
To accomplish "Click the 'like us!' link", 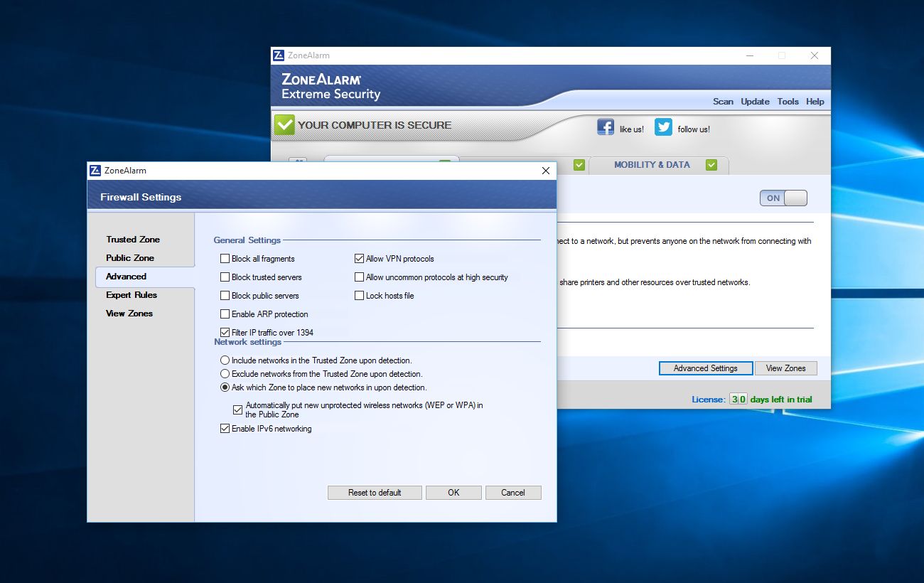I will click(x=632, y=129).
